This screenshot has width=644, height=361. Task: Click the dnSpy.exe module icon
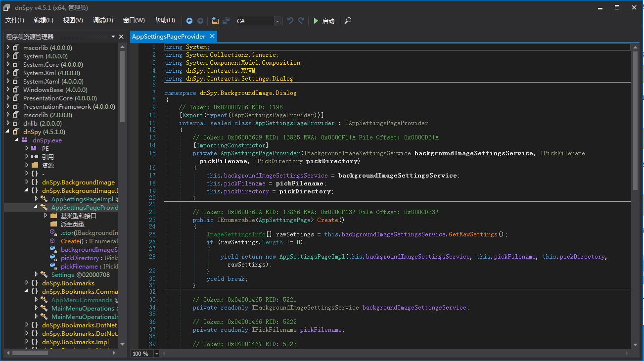24,140
